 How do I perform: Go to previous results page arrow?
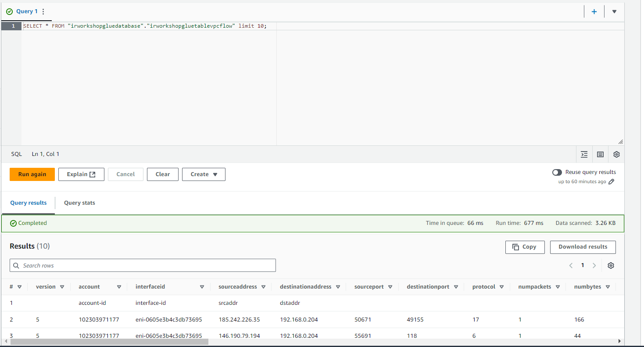pyautogui.click(x=571, y=265)
